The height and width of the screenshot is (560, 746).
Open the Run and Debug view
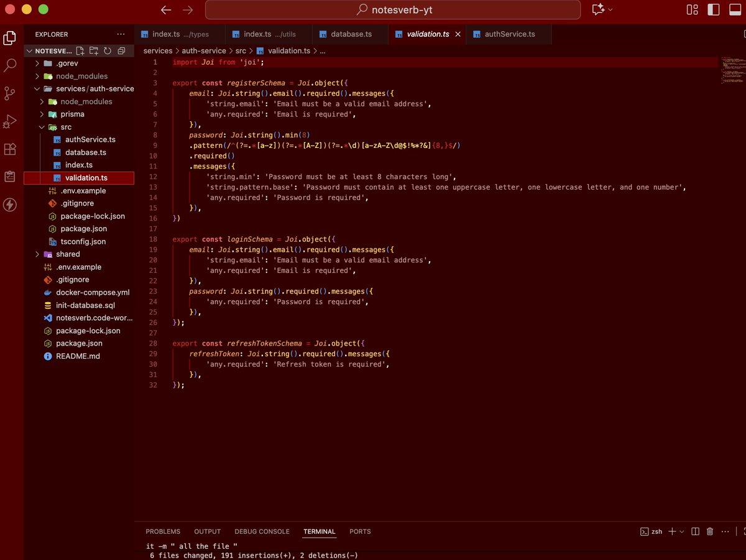tap(10, 121)
